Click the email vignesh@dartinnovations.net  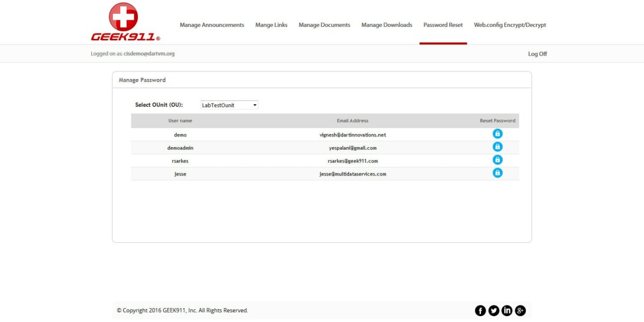pos(352,134)
